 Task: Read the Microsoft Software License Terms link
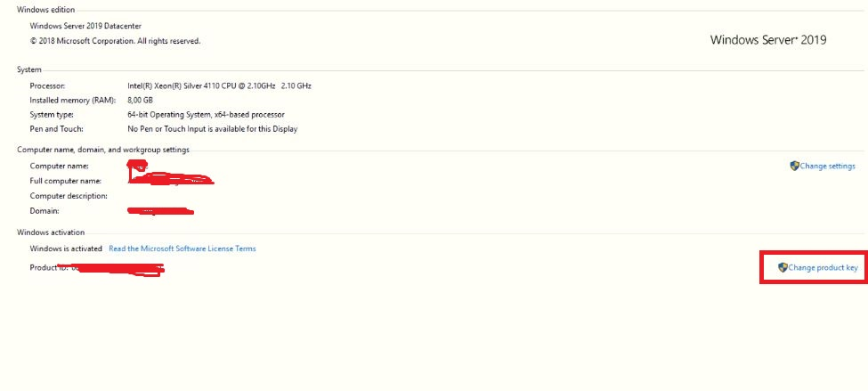[183, 248]
